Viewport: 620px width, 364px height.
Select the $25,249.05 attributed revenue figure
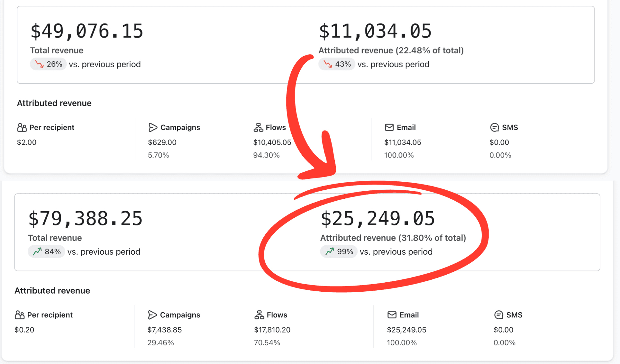tap(378, 219)
